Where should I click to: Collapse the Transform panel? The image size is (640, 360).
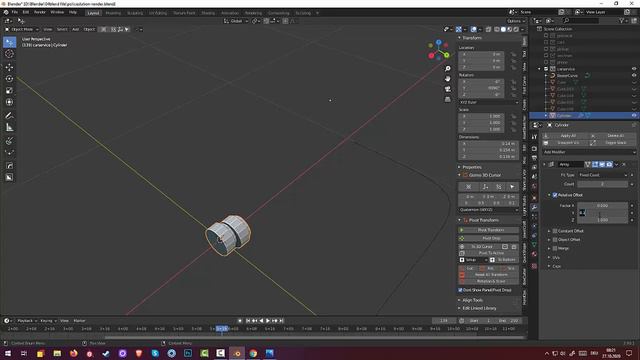click(x=460, y=38)
